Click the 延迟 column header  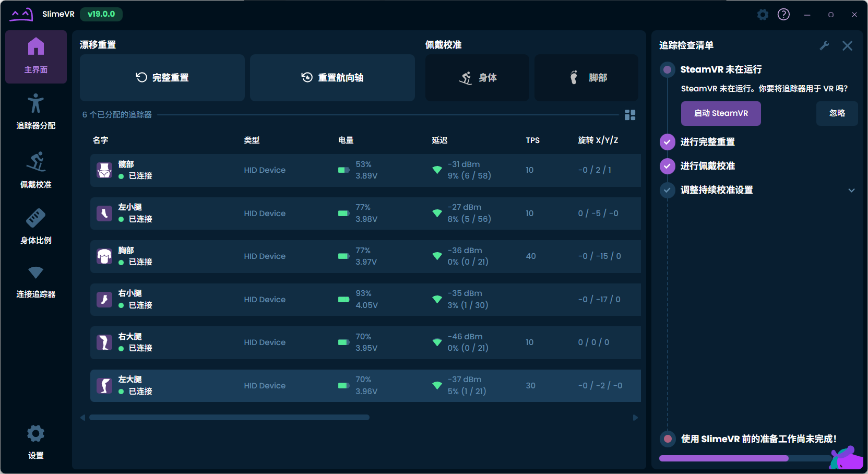click(440, 140)
